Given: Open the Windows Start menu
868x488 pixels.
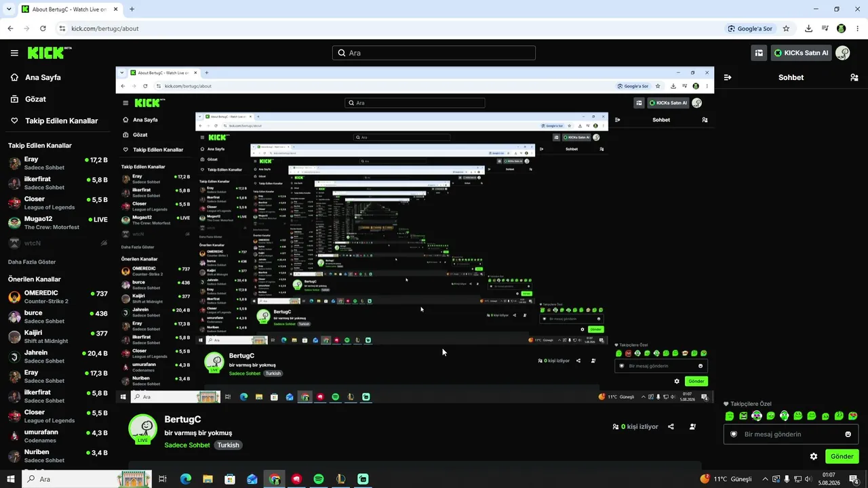Looking at the screenshot, I should [11, 479].
